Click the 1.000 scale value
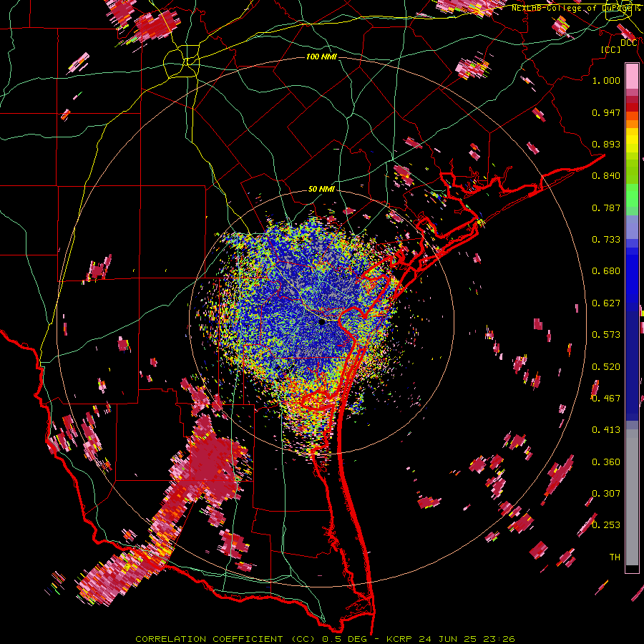Screen dimensions: 644x644 606,80
